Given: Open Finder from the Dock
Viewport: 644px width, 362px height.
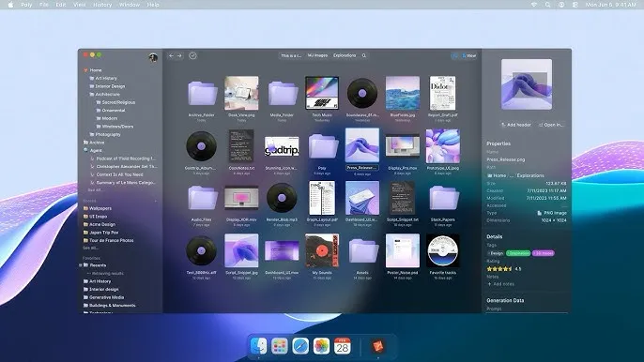Looking at the screenshot, I should (x=258, y=346).
